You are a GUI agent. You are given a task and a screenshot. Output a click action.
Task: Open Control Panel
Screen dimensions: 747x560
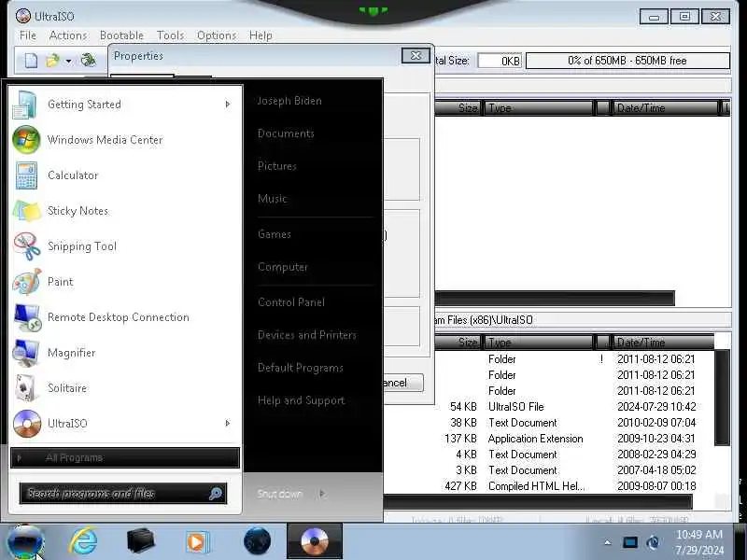[x=291, y=302]
